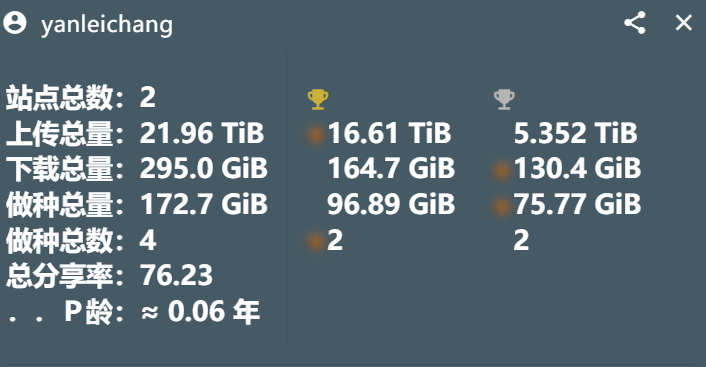Click the P龄 label
The image size is (706, 367).
[x=87, y=311]
